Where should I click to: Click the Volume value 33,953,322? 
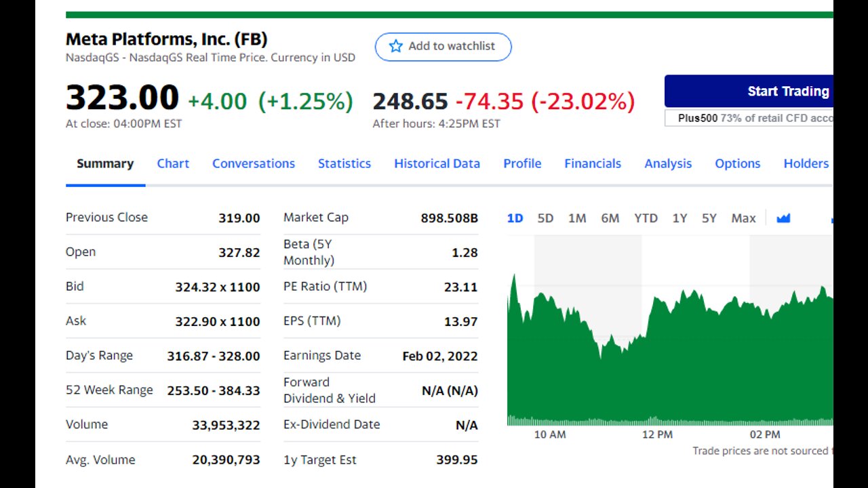226,425
